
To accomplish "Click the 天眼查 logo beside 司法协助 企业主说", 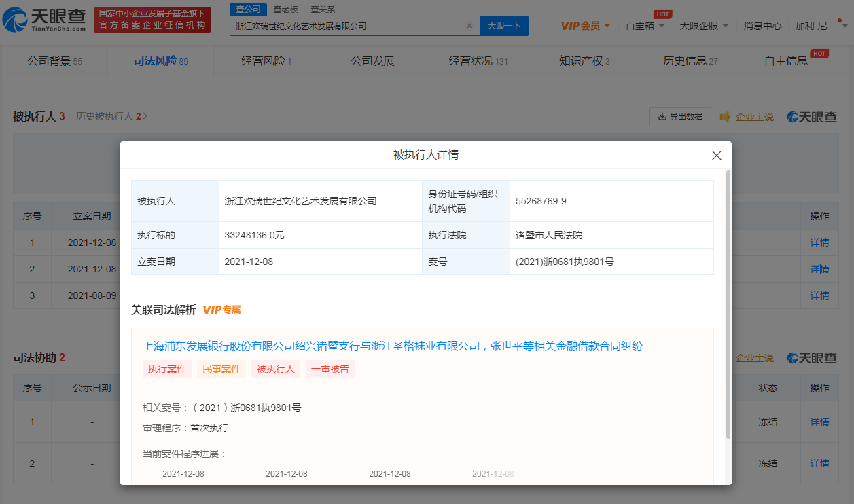I will point(812,358).
